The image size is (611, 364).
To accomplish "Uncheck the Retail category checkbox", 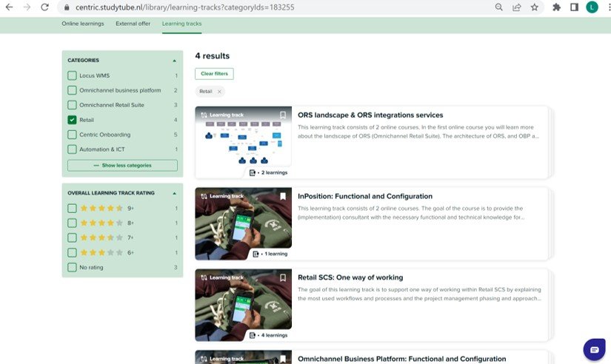I will (x=72, y=120).
